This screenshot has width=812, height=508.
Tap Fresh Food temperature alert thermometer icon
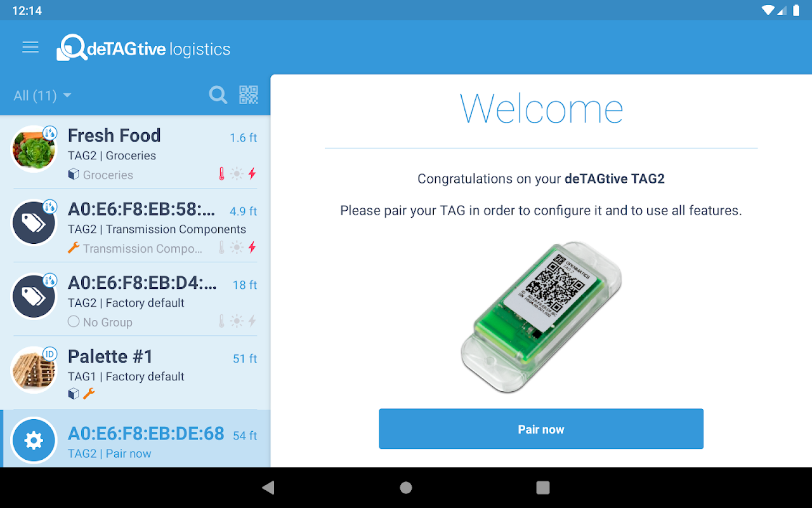(221, 174)
